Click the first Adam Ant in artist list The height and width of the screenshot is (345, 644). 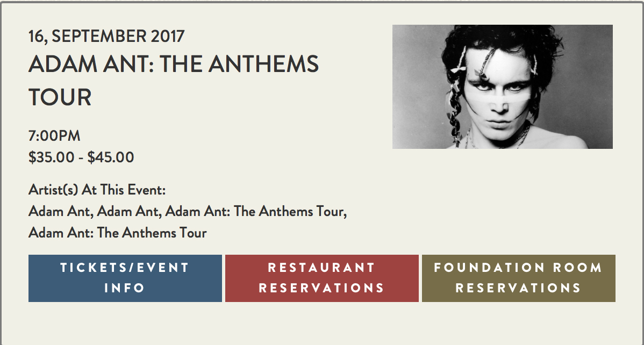click(61, 212)
